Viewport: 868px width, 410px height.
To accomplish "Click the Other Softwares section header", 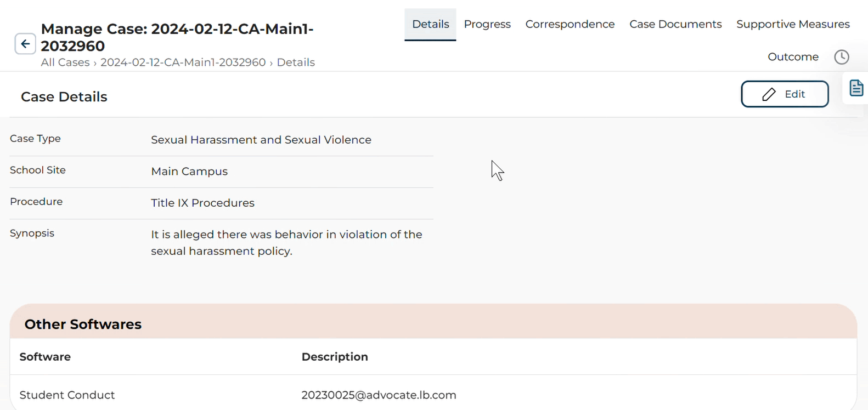I will pos(83,324).
